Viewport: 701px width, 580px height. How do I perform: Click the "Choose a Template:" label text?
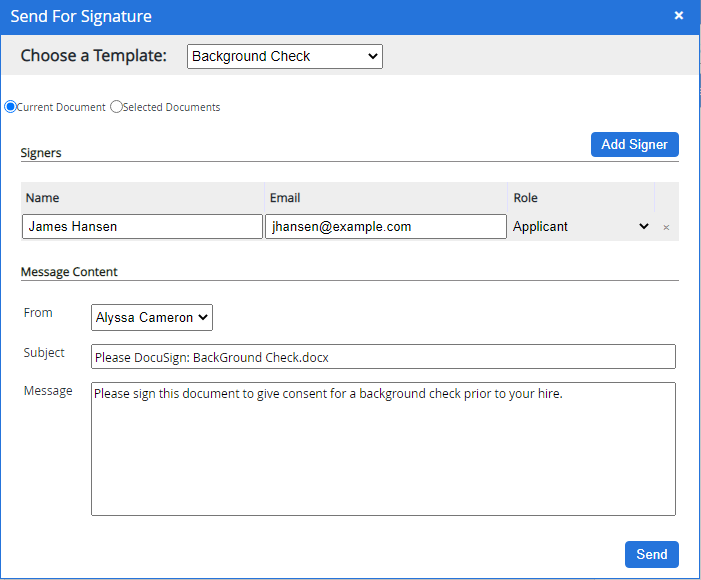tap(94, 56)
